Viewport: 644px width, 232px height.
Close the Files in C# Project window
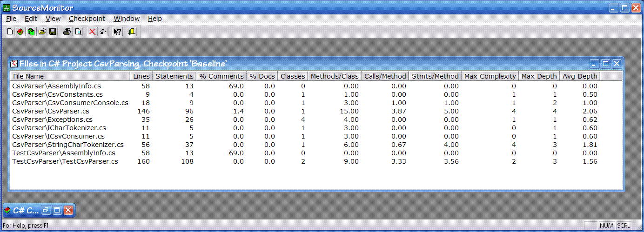click(617, 64)
